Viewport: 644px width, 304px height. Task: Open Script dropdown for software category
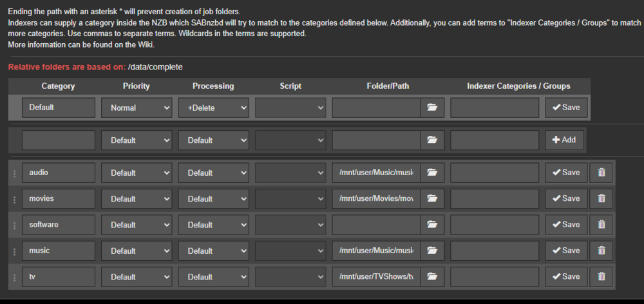(x=290, y=225)
